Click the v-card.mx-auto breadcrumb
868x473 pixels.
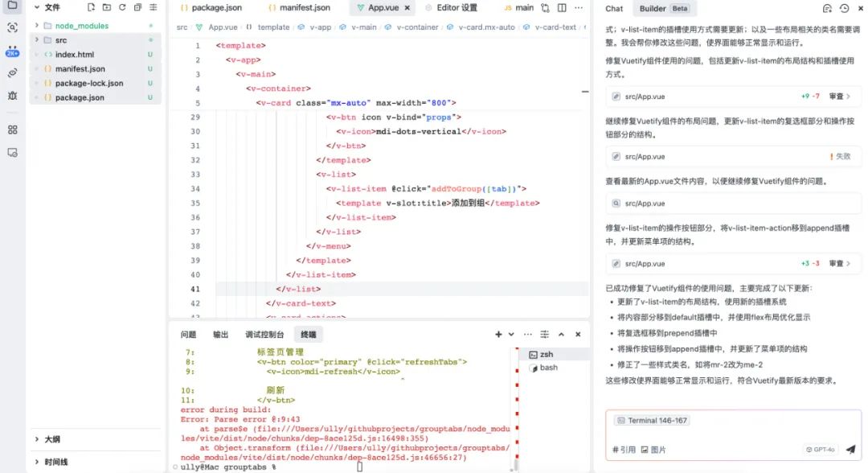486,27
